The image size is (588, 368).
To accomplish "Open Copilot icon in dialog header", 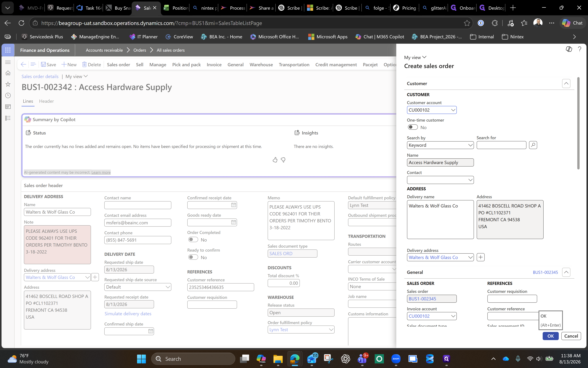I will (569, 49).
